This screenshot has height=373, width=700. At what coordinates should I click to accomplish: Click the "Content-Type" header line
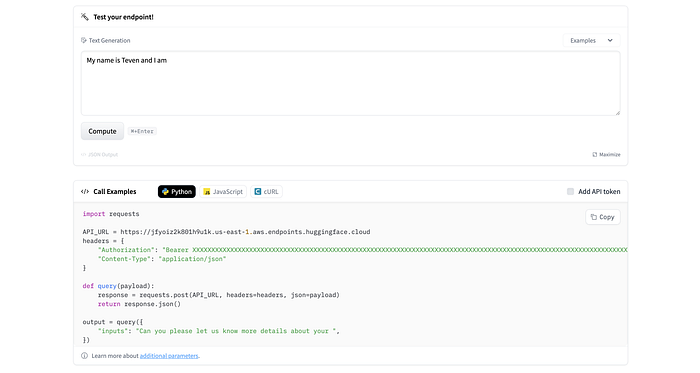162,259
